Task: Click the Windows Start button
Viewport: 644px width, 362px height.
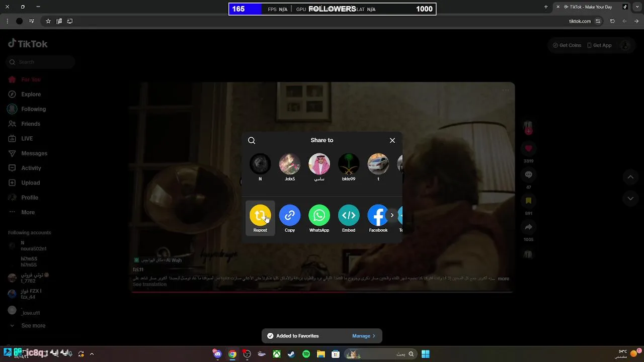Action: click(425, 354)
